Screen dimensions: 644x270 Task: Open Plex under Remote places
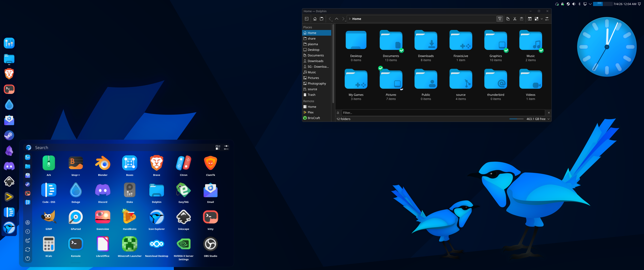click(317, 112)
